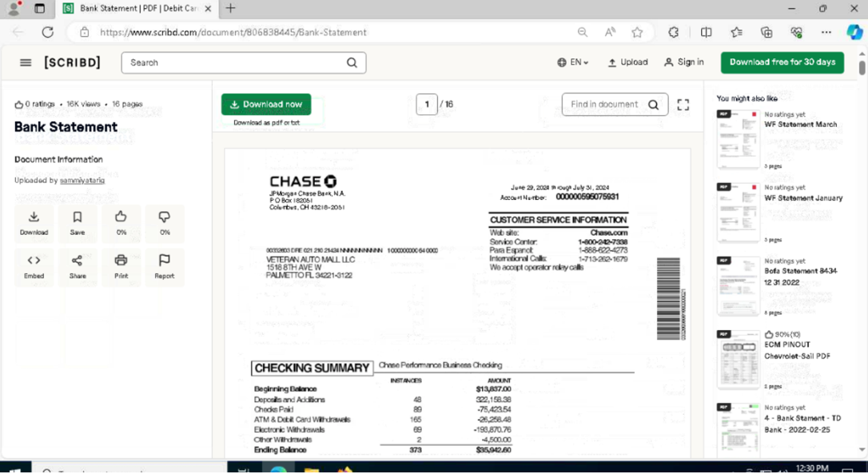The image size is (868, 474).
Task: Open the Embed code option
Action: click(x=34, y=266)
